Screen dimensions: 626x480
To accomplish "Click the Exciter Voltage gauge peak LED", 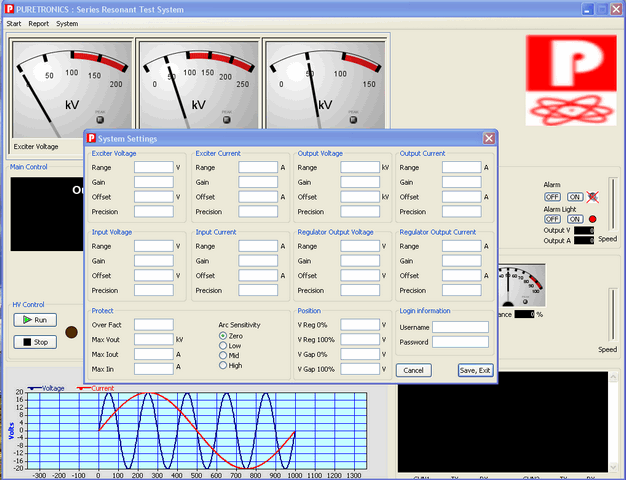I will coord(100,119).
